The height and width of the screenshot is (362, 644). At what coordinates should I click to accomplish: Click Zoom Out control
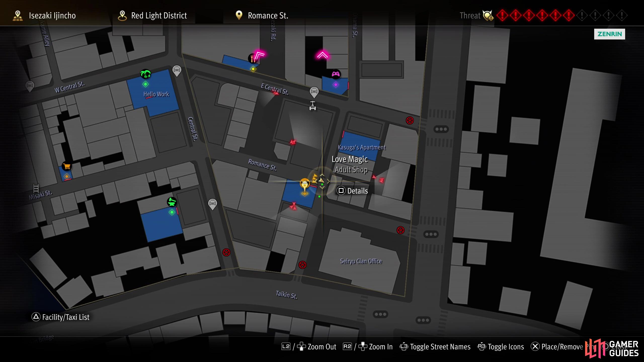point(309,347)
